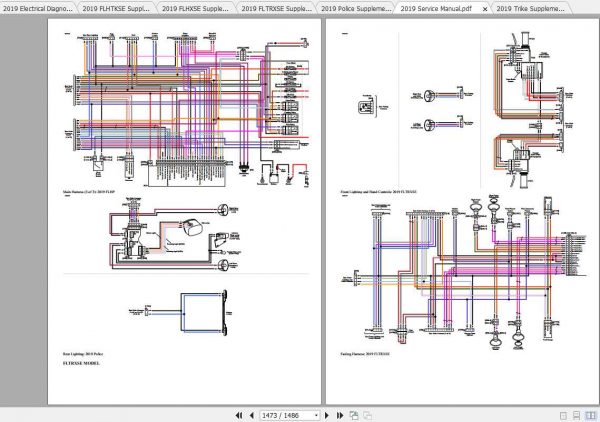Click the 1473 / 1486 page number field
This screenshot has height=422, width=600.
(x=283, y=414)
